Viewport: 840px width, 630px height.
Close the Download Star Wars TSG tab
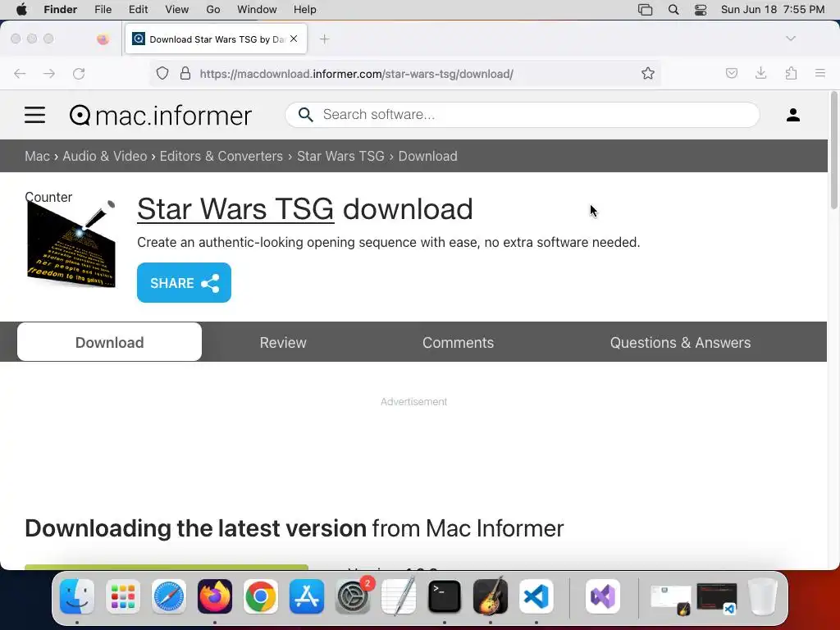(294, 39)
